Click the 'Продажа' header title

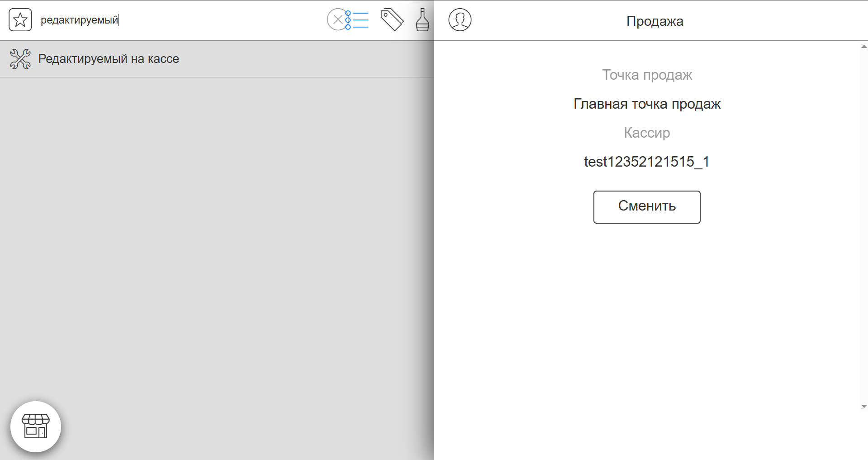coord(655,21)
